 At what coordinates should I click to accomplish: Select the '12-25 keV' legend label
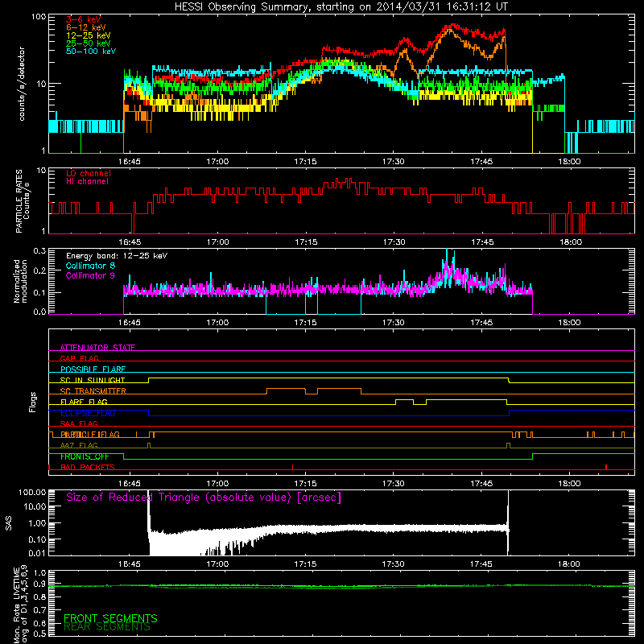(x=89, y=35)
